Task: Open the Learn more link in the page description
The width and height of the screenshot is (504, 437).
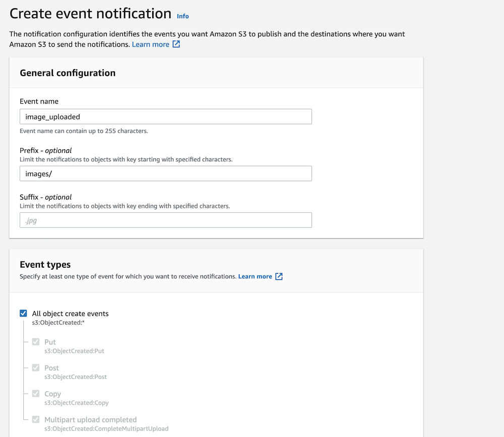Action: click(x=150, y=44)
